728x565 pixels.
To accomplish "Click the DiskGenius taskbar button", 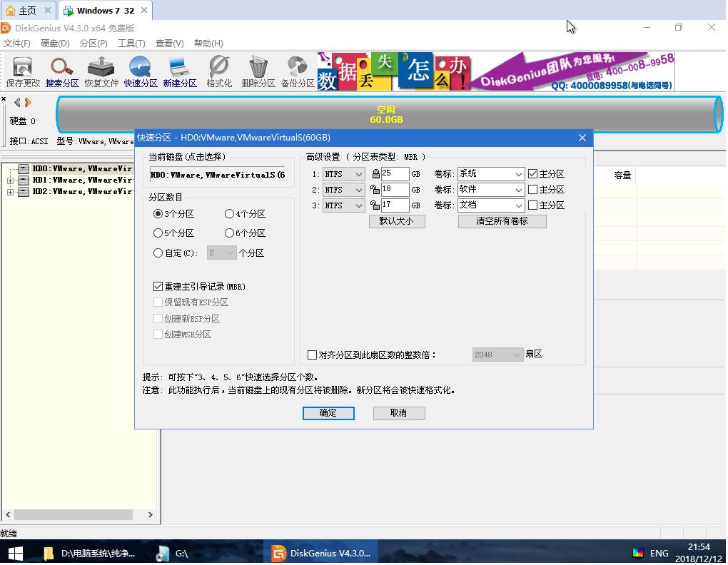I will pyautogui.click(x=320, y=554).
